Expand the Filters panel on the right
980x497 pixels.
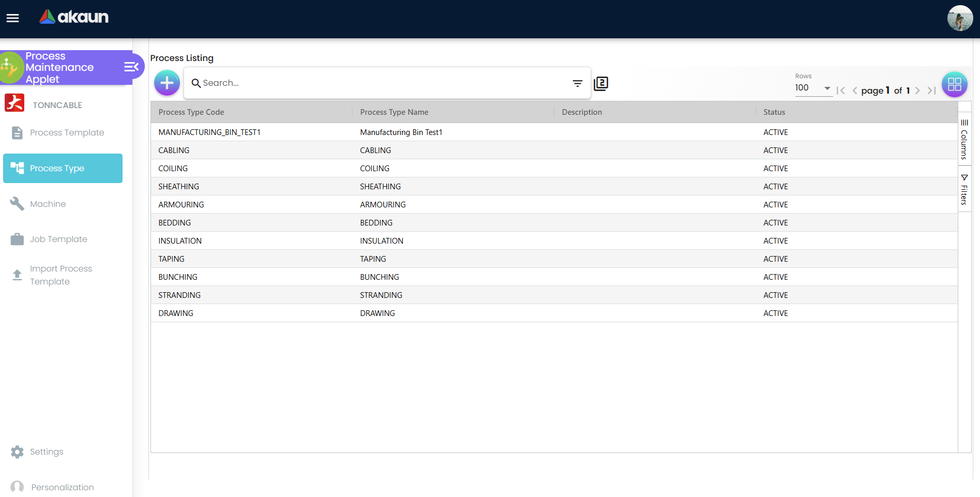click(964, 189)
